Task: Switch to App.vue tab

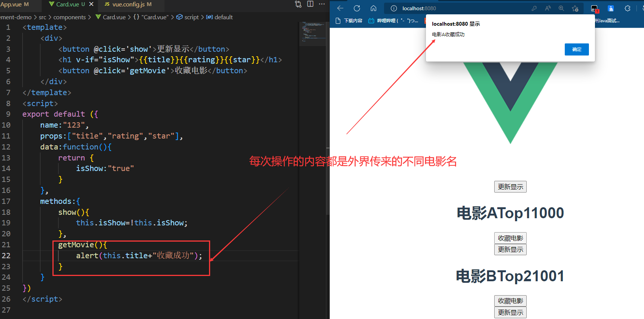Action: 14,4
